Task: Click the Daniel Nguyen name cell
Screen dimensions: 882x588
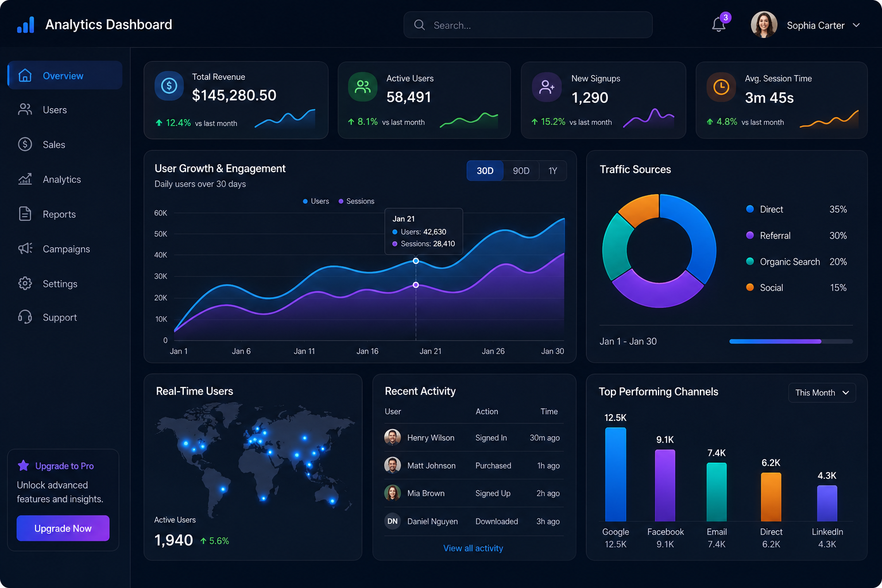Action: 432,521
